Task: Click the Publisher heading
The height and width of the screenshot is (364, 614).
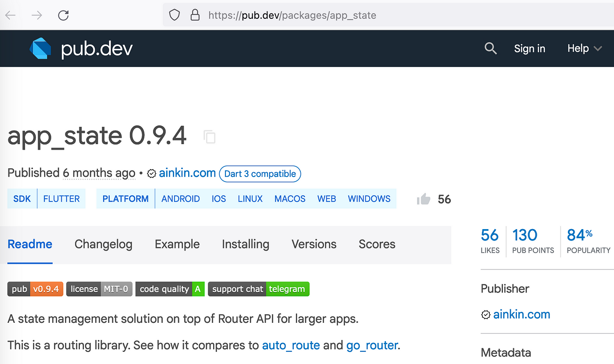Action: [x=505, y=289]
